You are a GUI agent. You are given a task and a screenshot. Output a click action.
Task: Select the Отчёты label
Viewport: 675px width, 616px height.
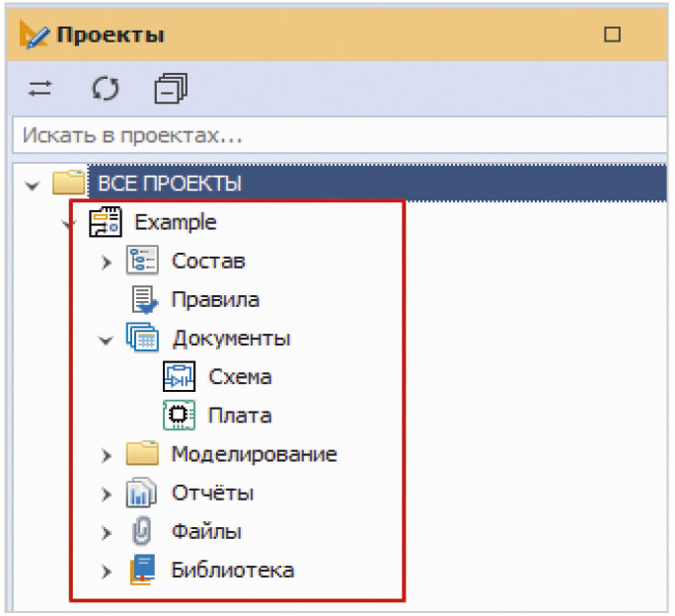point(212,493)
